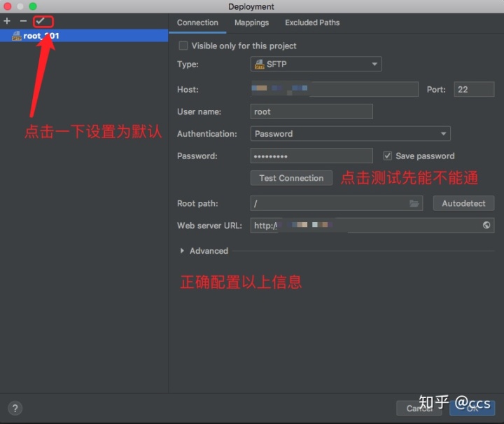Click the Host input field
504x424 pixels.
pyautogui.click(x=335, y=89)
